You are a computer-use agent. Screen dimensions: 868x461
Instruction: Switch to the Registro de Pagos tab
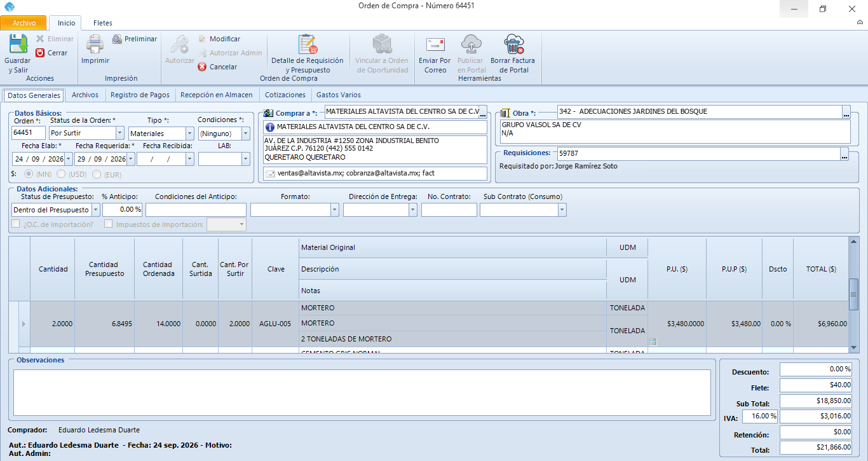[x=140, y=95]
